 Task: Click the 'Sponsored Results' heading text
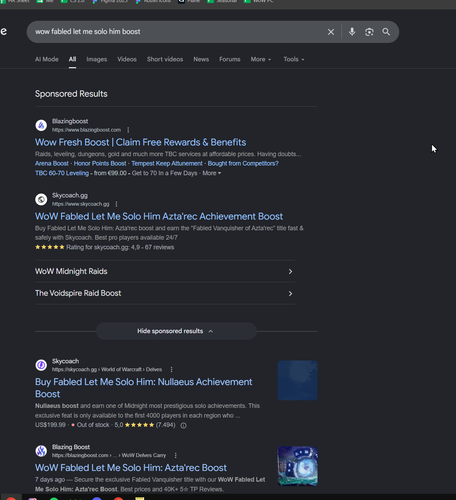(x=71, y=94)
